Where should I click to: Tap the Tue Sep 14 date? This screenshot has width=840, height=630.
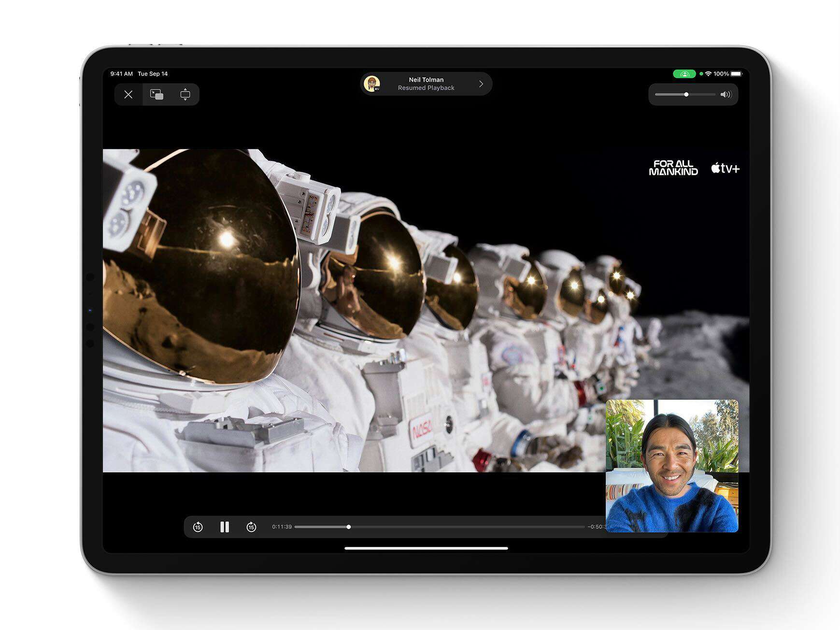(153, 74)
